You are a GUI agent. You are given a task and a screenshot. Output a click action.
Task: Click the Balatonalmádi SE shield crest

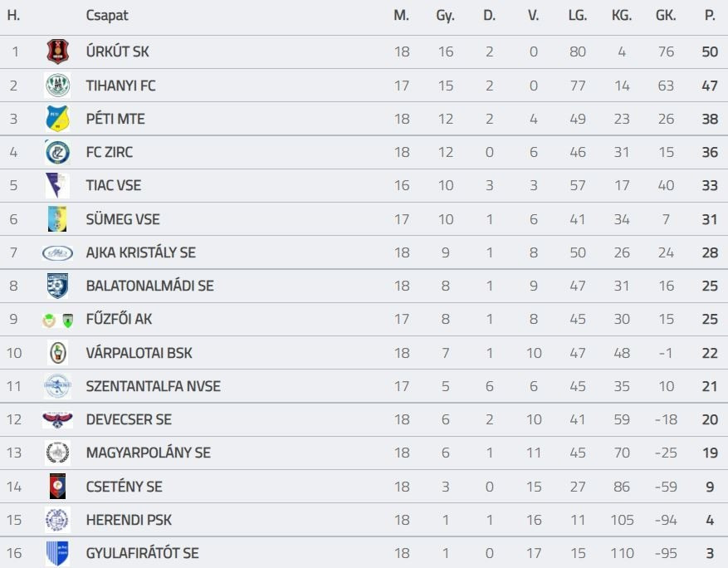pyautogui.click(x=57, y=286)
